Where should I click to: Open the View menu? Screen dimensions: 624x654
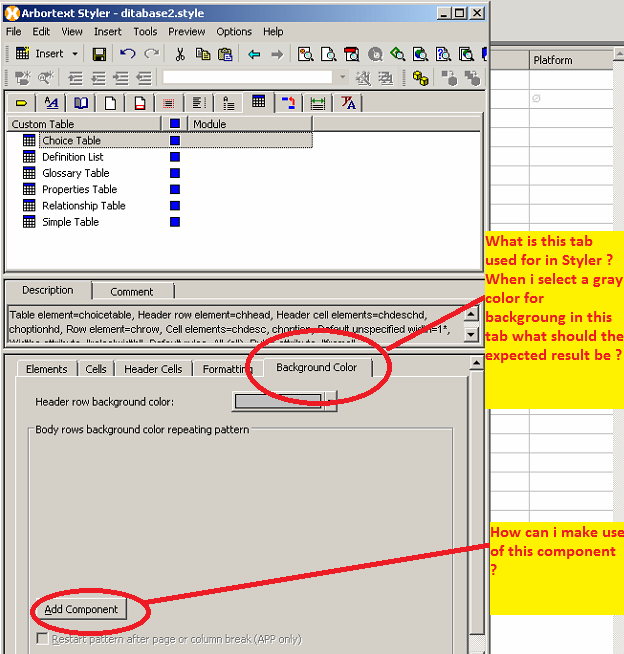coord(72,32)
